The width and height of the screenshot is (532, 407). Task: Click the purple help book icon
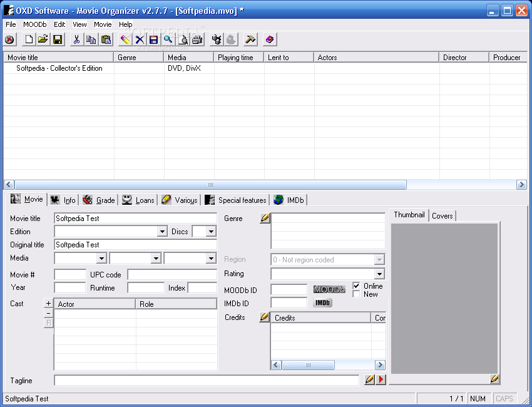pyautogui.click(x=270, y=39)
